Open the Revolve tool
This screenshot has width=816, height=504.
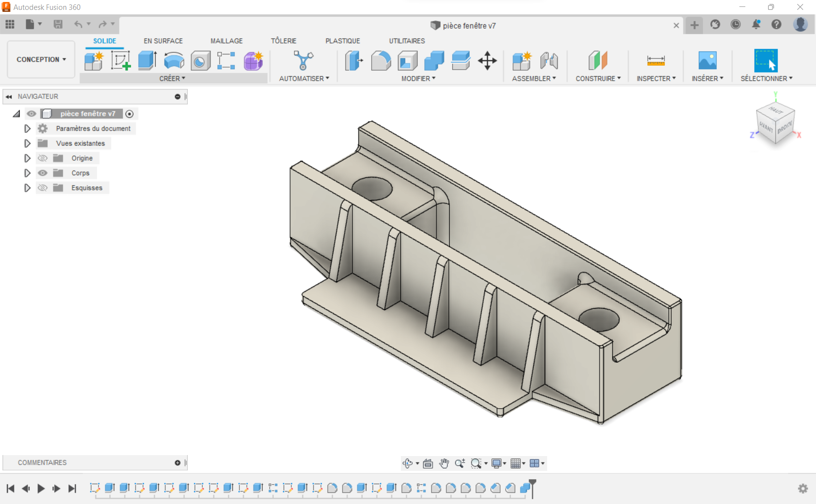(x=174, y=60)
